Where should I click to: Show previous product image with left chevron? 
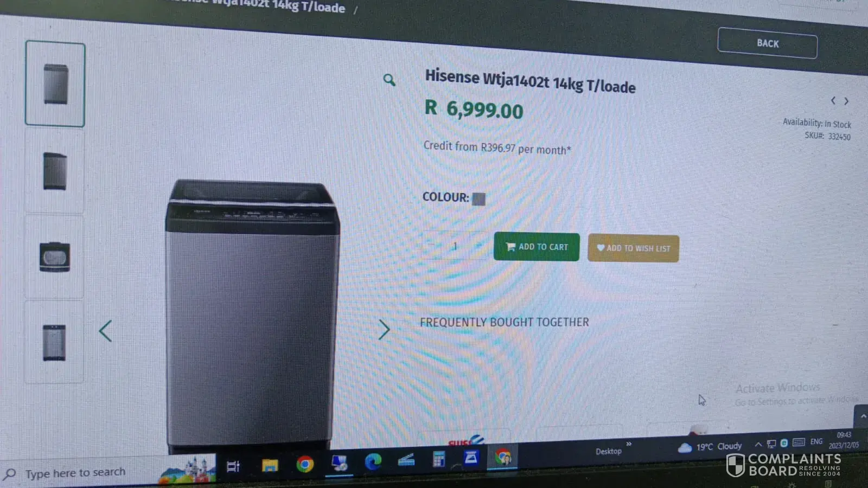pos(106,331)
